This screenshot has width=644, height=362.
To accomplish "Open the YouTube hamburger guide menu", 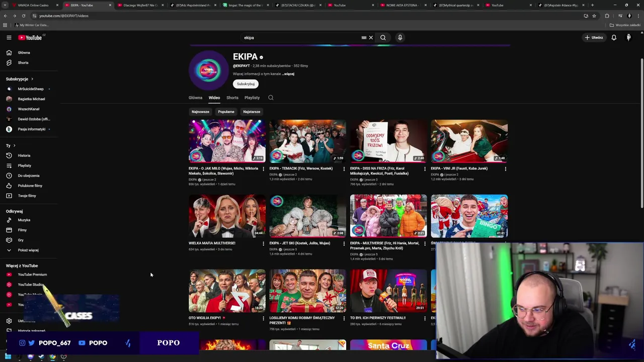I will pos(9,38).
